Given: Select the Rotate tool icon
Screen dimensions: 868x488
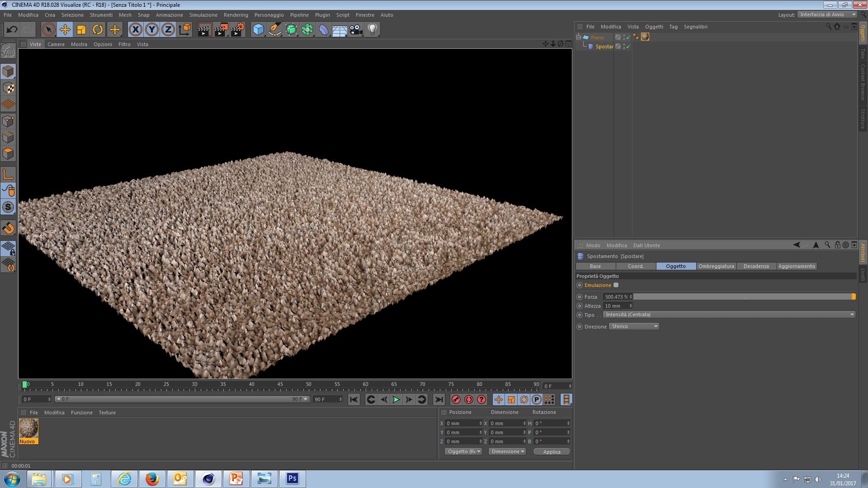Looking at the screenshot, I should 98,30.
